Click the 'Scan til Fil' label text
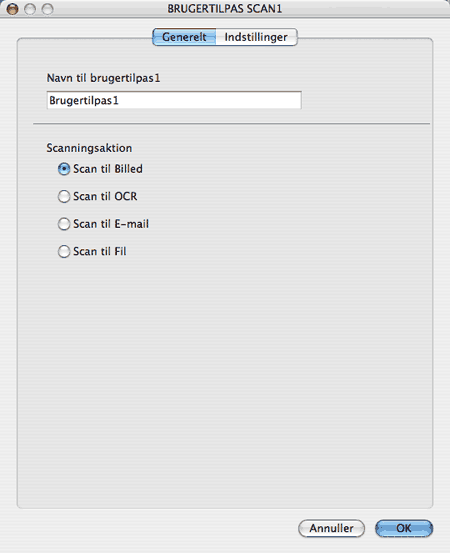Viewport: 450px width, 553px height. (100, 251)
